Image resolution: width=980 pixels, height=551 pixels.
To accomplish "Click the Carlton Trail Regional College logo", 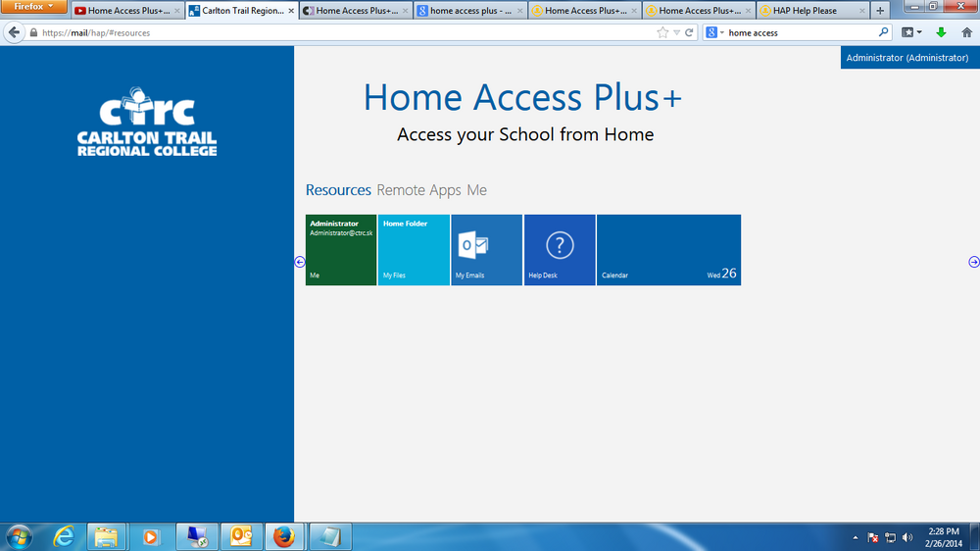I will pos(147,122).
